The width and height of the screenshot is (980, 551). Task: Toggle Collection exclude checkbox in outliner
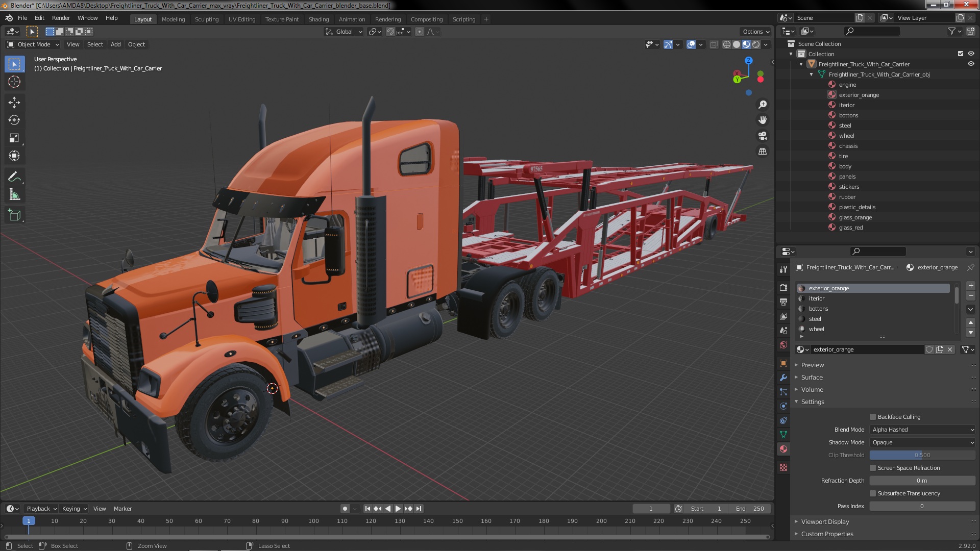[961, 54]
